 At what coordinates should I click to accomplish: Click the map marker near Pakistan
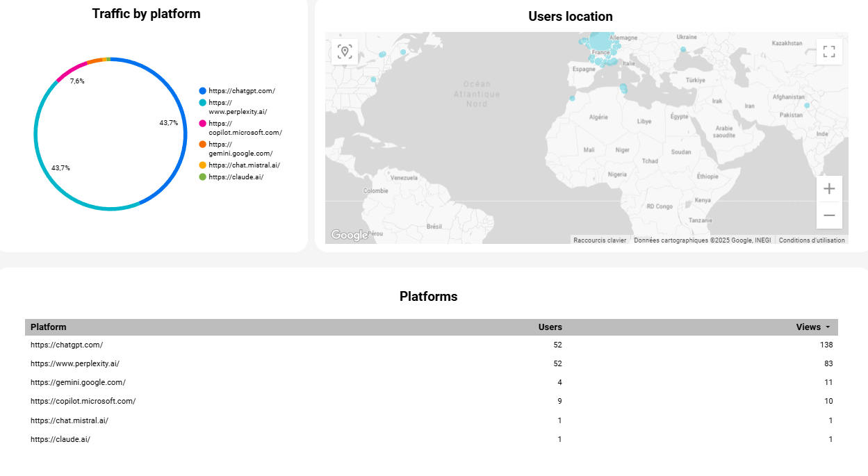[x=807, y=104]
